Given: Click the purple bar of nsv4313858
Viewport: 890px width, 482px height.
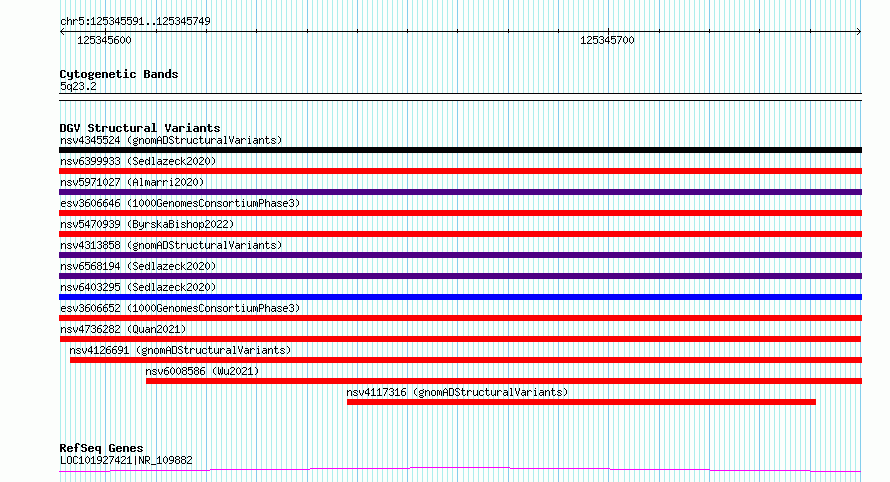Looking at the screenshot, I should coord(460,255).
